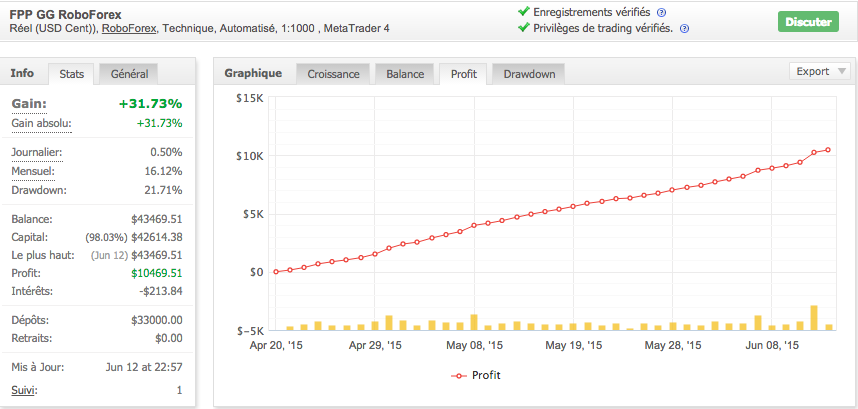Open the Général tab
Image resolution: width=858 pixels, height=409 pixels.
tap(130, 74)
